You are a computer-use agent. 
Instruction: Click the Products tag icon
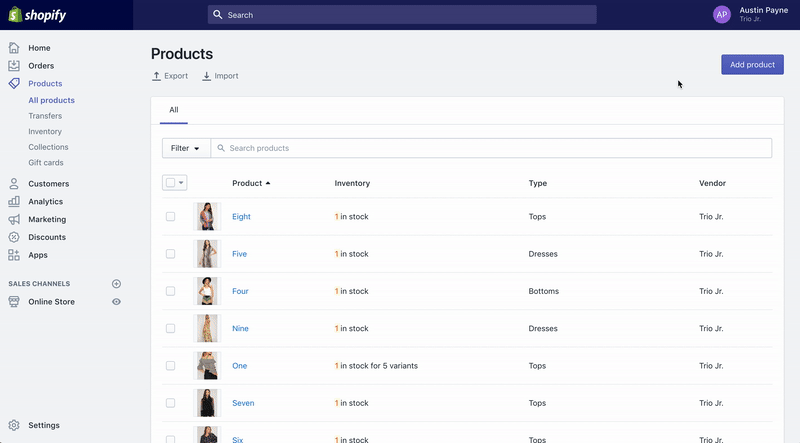pos(14,84)
